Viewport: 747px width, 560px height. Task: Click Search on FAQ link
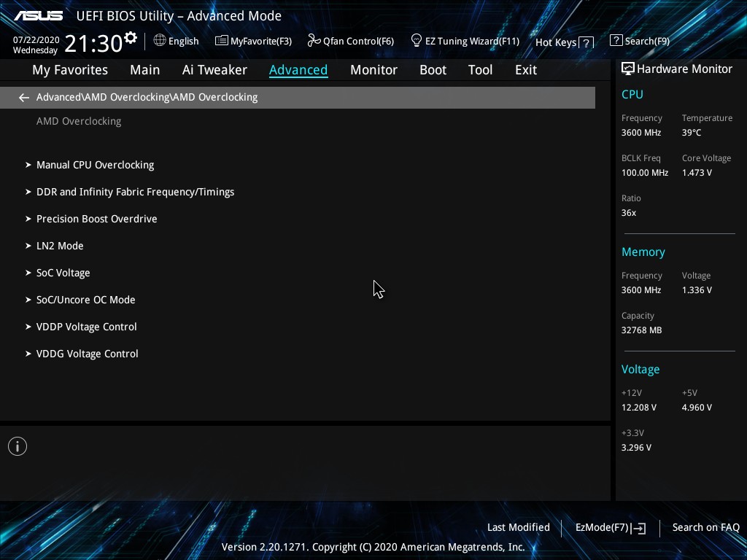pos(705,527)
